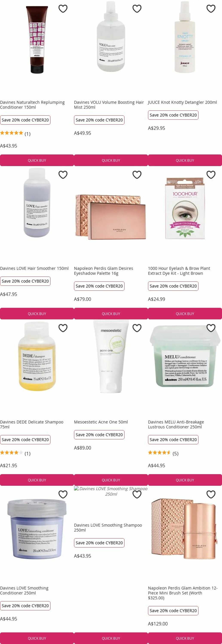View the 1000 Hour Brow Colour Kit image

185,208
